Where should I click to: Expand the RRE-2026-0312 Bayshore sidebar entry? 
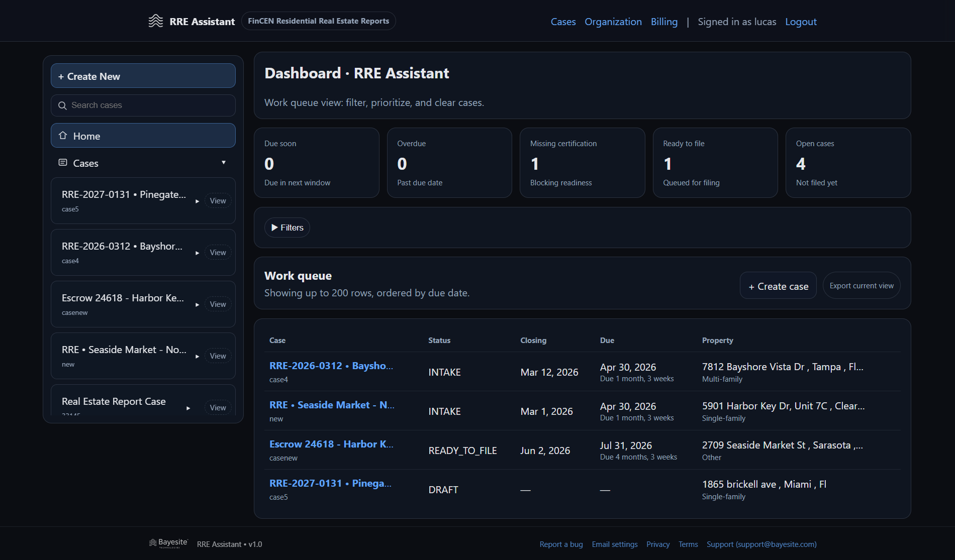point(197,252)
